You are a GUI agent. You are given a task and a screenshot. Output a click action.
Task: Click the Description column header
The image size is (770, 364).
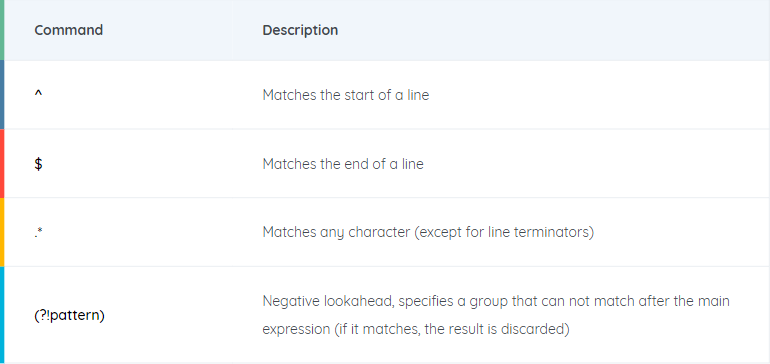(300, 30)
